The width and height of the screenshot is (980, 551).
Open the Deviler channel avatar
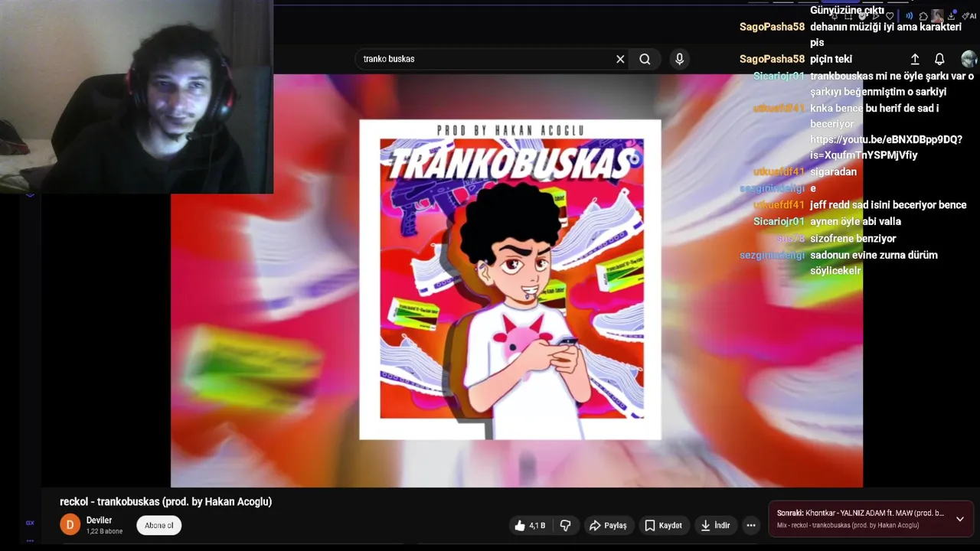point(70,525)
